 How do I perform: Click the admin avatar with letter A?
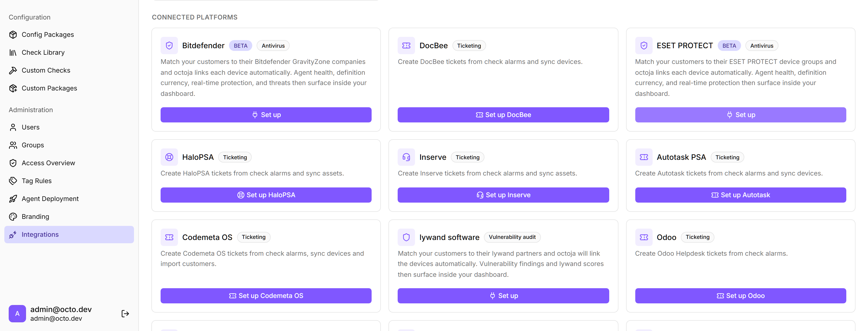pos(17,313)
